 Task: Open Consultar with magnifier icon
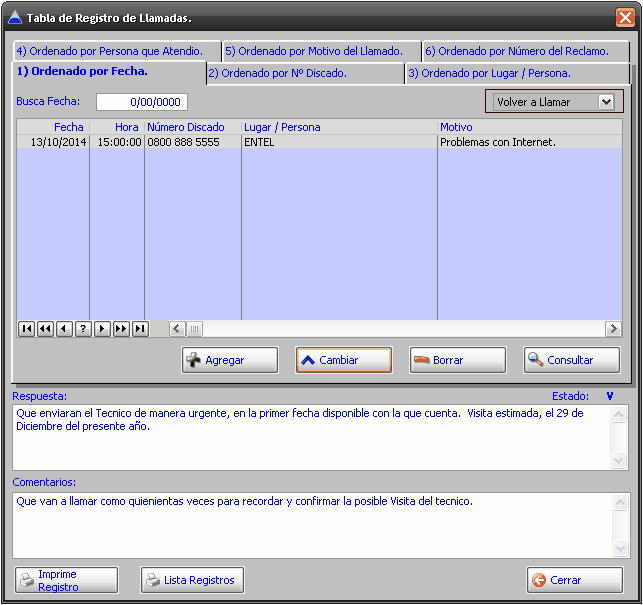click(571, 360)
